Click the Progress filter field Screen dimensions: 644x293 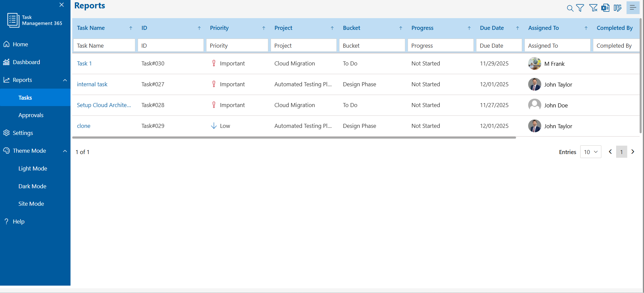[441, 45]
